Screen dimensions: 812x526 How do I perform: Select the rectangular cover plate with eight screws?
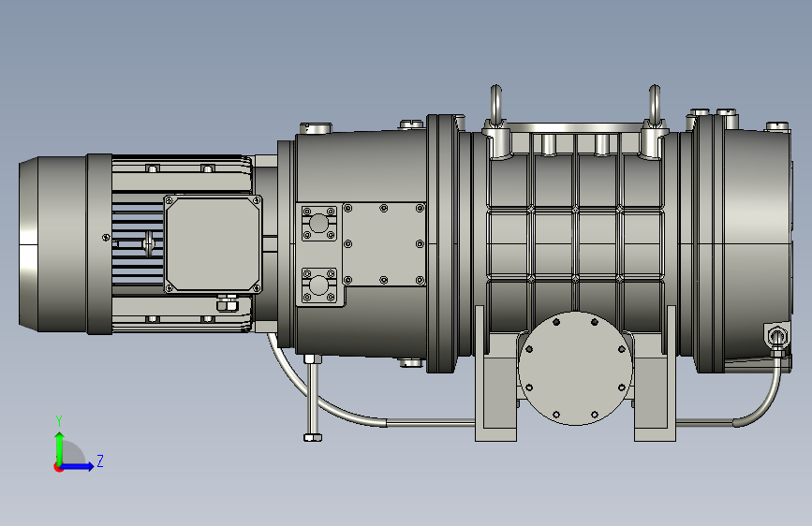pyautogui.click(x=384, y=244)
